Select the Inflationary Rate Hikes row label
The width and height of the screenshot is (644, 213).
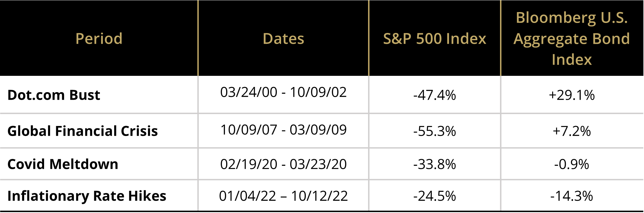(87, 196)
